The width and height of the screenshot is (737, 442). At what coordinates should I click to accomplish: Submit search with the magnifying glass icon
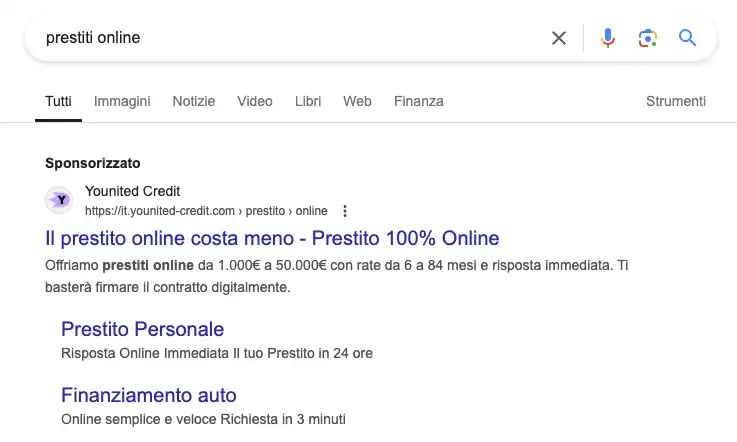tap(687, 38)
